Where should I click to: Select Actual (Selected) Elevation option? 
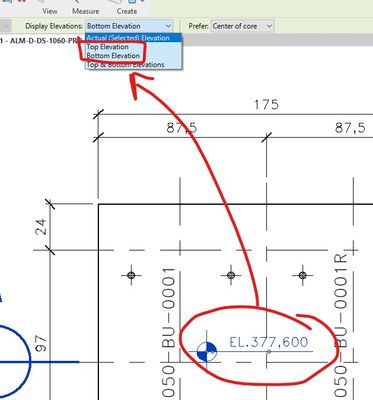[x=133, y=38]
